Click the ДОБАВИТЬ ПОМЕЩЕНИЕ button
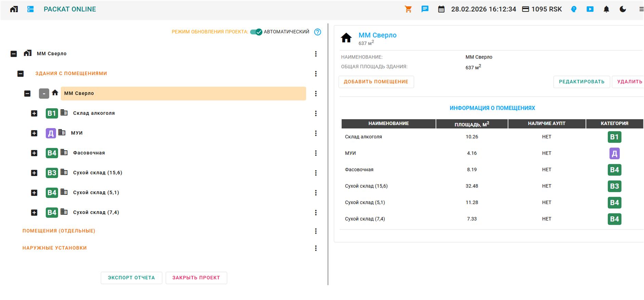 tap(376, 82)
